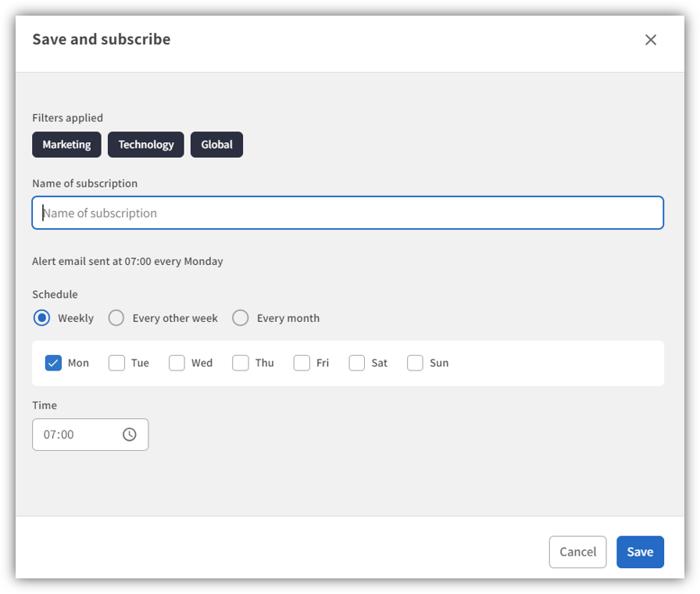Screen dimensions: 700x594
Task: Click the Name of subscription field
Action: 348,213
